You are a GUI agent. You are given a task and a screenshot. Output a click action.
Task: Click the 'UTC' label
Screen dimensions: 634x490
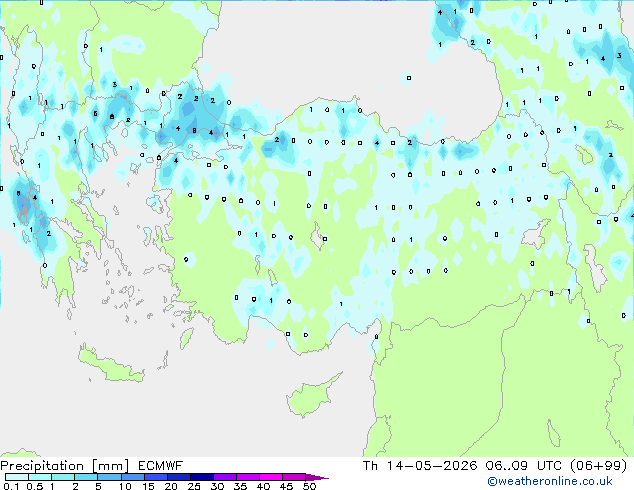click(x=549, y=466)
